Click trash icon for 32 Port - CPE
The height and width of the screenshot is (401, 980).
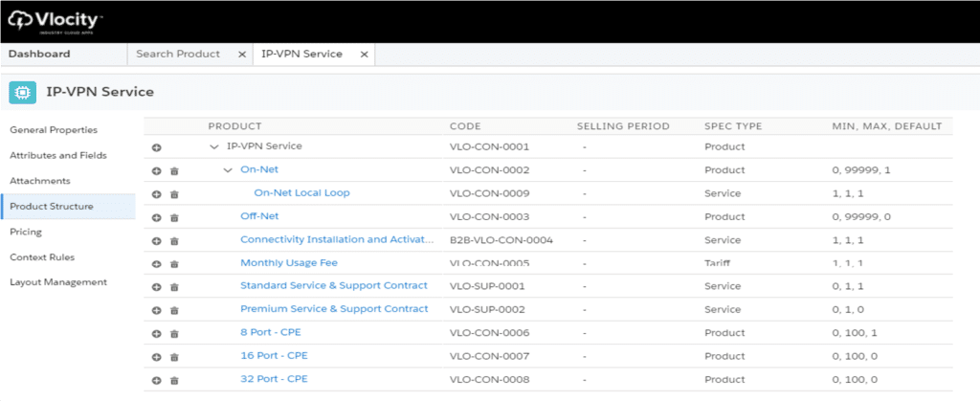[x=174, y=380]
